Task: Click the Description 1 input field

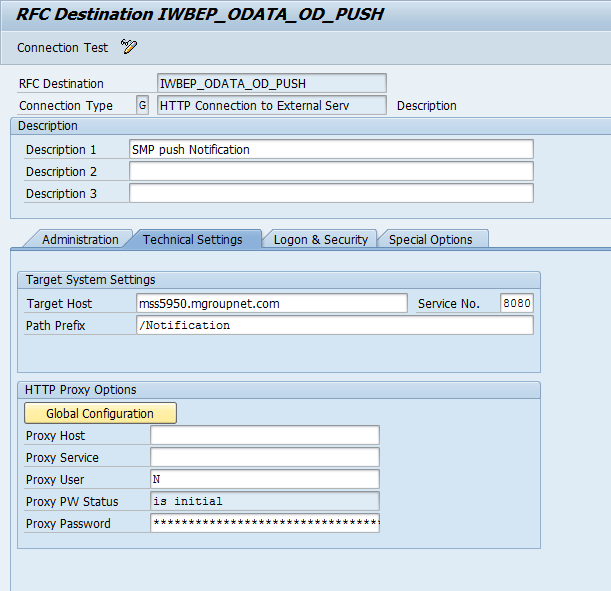Action: click(x=331, y=149)
